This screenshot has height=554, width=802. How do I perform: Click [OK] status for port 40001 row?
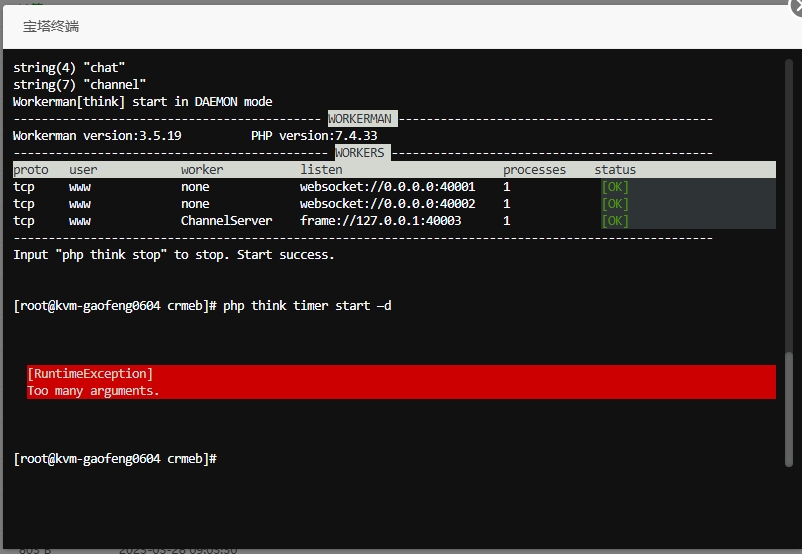click(x=615, y=187)
